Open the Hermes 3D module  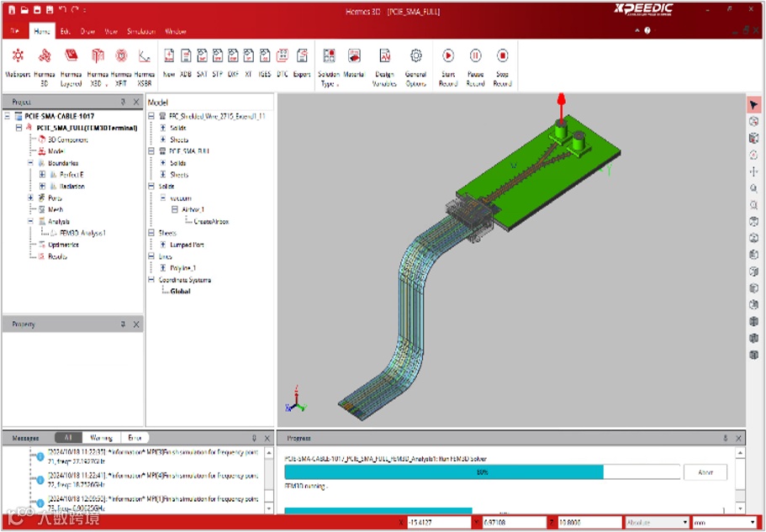[x=45, y=67]
